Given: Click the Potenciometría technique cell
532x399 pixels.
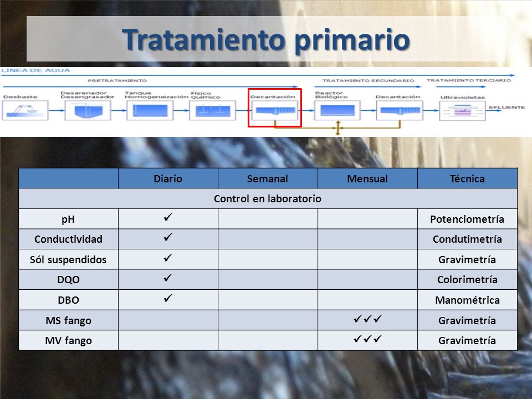Looking at the screenshot, I should pyautogui.click(x=467, y=219).
